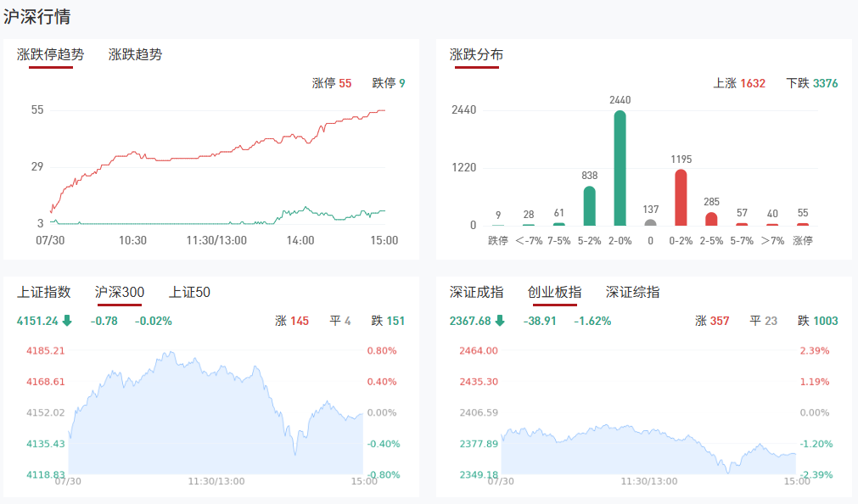858x504 pixels.
Task: Select the 涨跌停趋势 tab
Action: click(51, 54)
